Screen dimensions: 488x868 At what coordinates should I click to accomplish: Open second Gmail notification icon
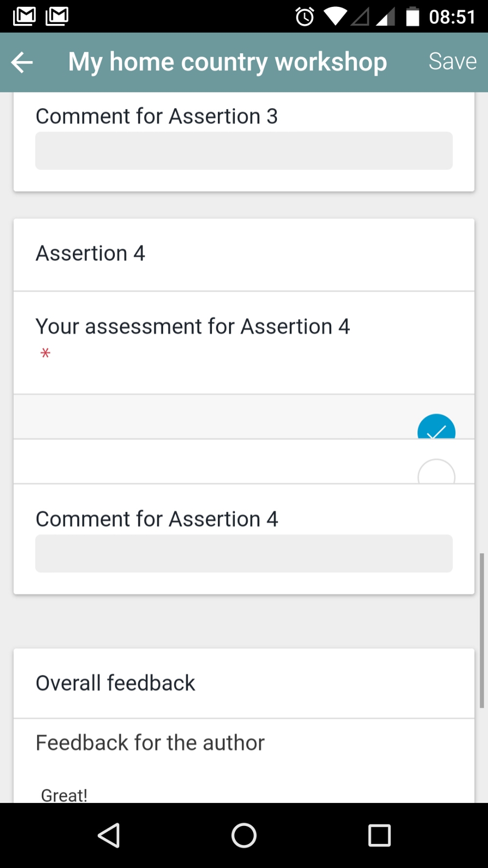57,16
